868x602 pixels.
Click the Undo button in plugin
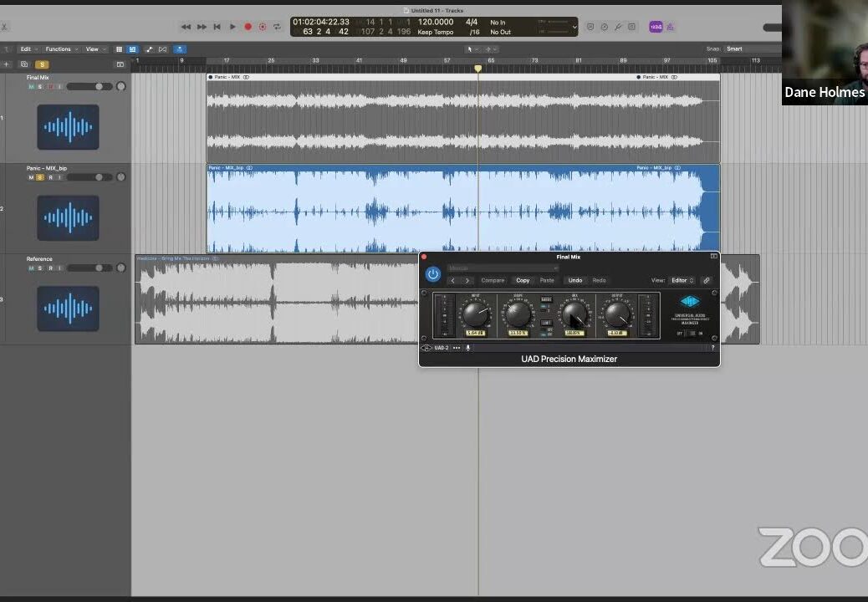click(575, 281)
